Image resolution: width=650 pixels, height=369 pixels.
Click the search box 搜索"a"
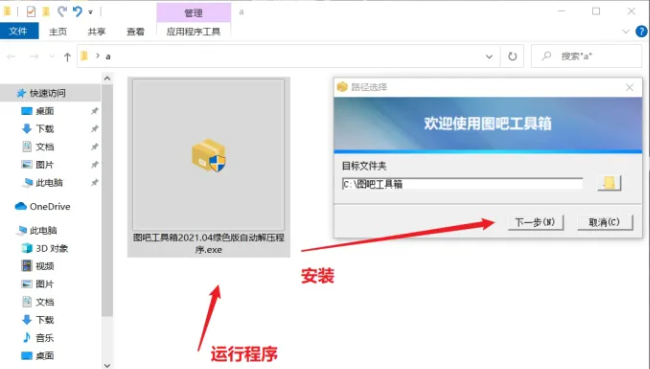click(587, 56)
